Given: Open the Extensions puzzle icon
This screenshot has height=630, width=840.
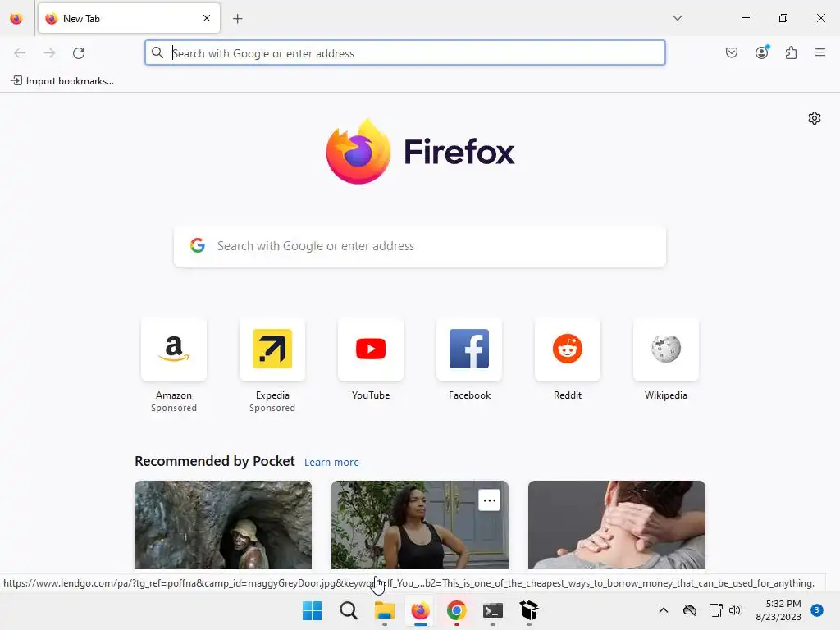Looking at the screenshot, I should (791, 52).
